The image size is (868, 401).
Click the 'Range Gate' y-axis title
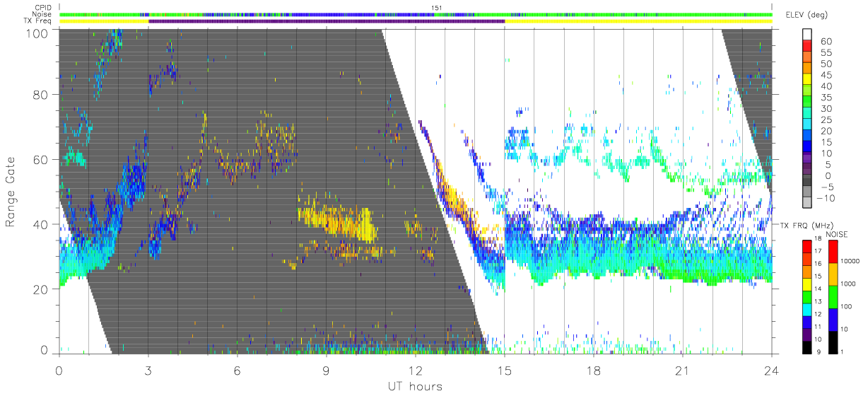pos(11,191)
